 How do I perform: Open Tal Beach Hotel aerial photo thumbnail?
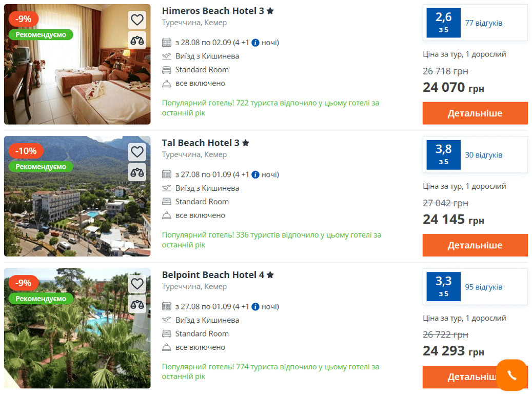(77, 196)
